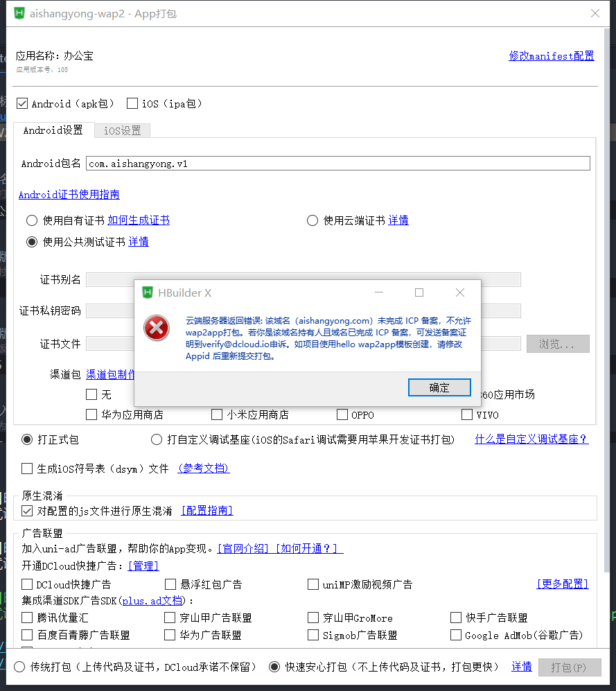Image resolution: width=616 pixels, height=691 pixels.
Task: Click the HBuilder logo in the App打包 title bar
Action: [x=19, y=13]
